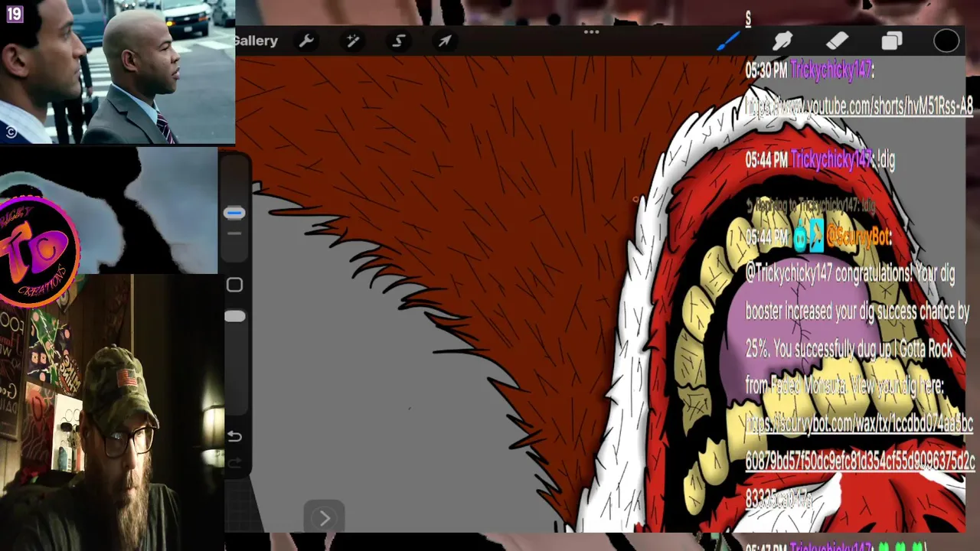
Task: Select the Smudge tool
Action: coord(782,41)
